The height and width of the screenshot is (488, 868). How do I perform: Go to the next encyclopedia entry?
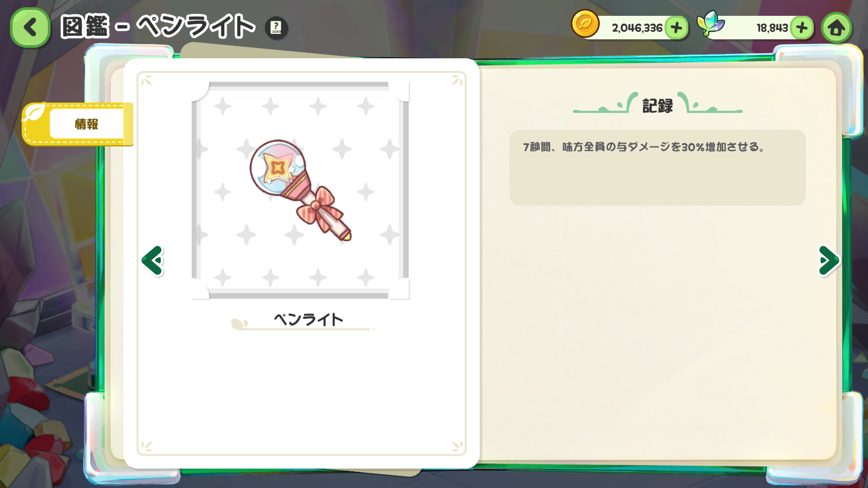pos(829,261)
